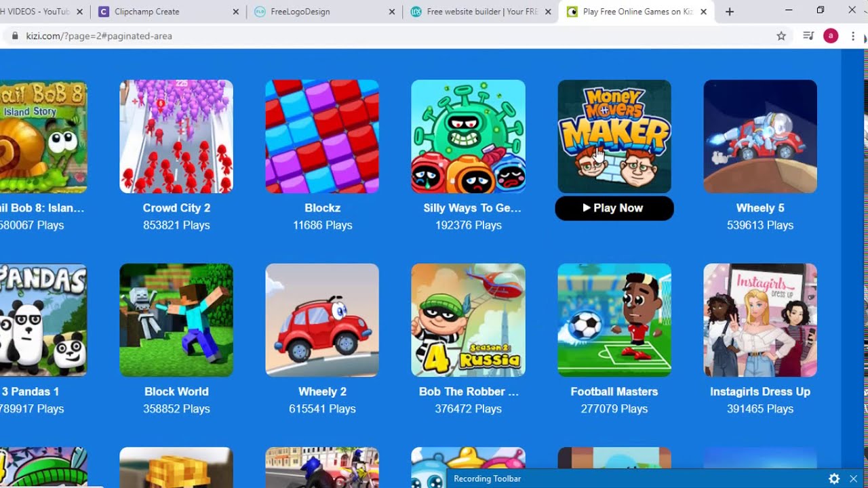Switch to the YouTube videos tab
The width and height of the screenshot is (868, 488).
41,12
